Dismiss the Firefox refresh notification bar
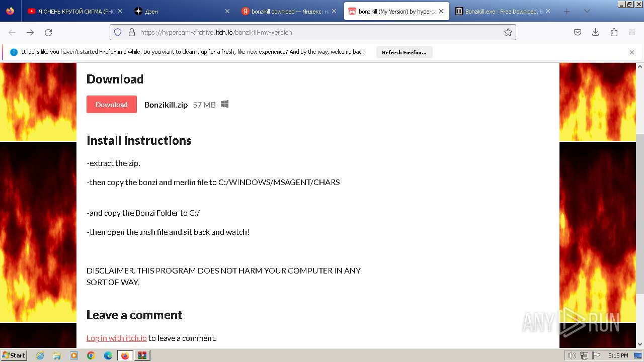The height and width of the screenshot is (362, 644). (x=632, y=52)
